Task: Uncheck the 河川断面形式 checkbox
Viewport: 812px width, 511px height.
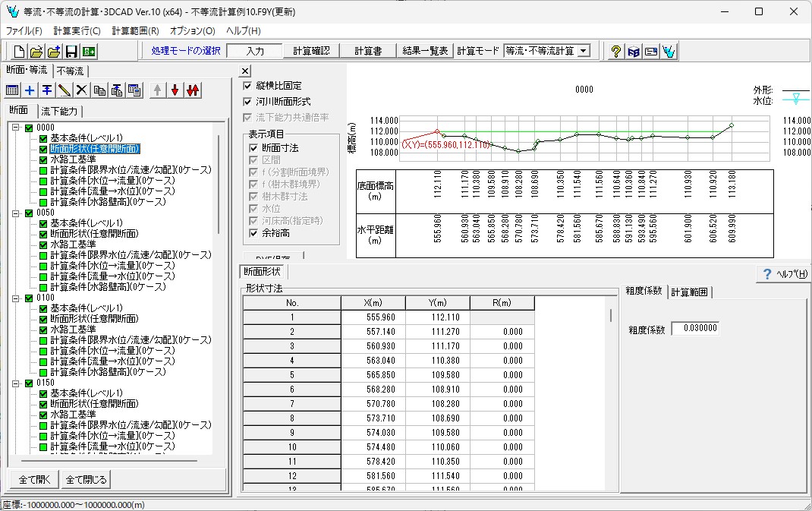Action: point(248,101)
